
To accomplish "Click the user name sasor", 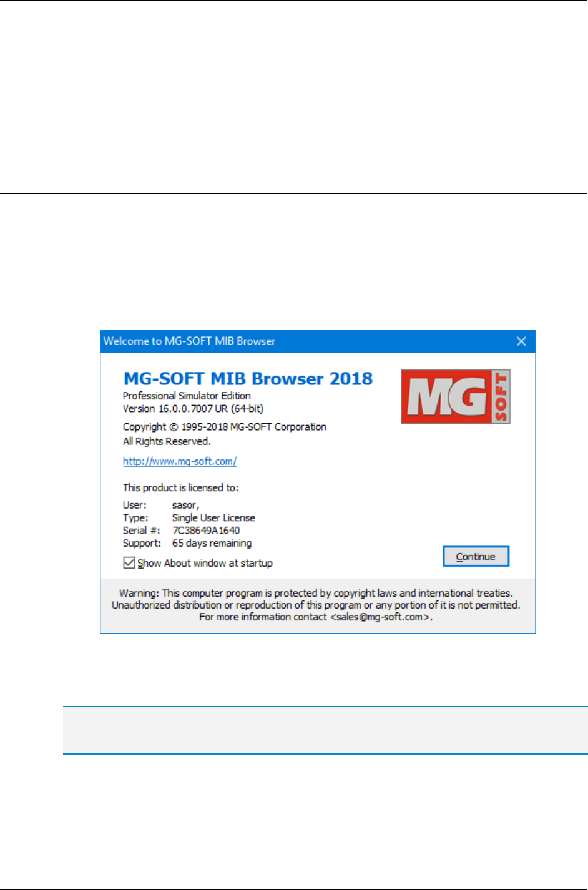I will tap(185, 505).
